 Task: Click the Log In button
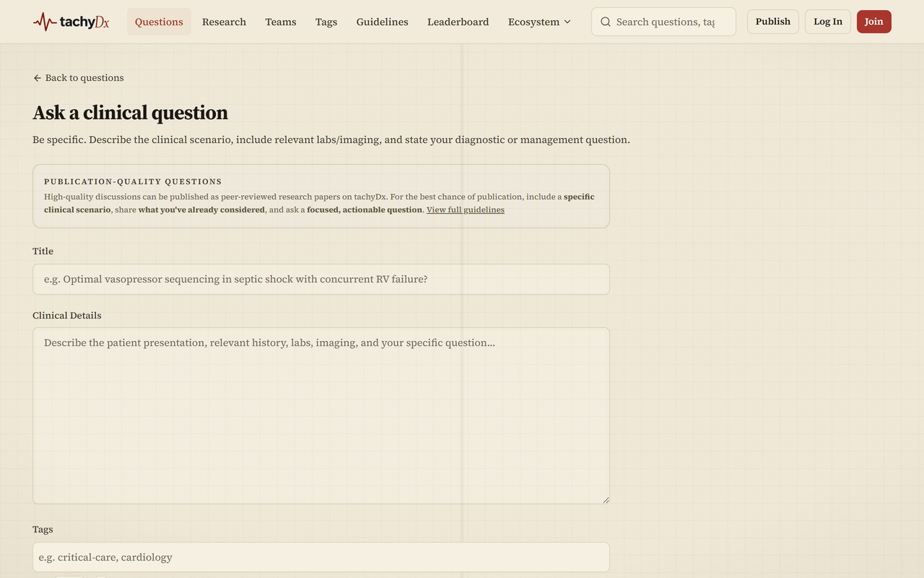[x=828, y=22]
